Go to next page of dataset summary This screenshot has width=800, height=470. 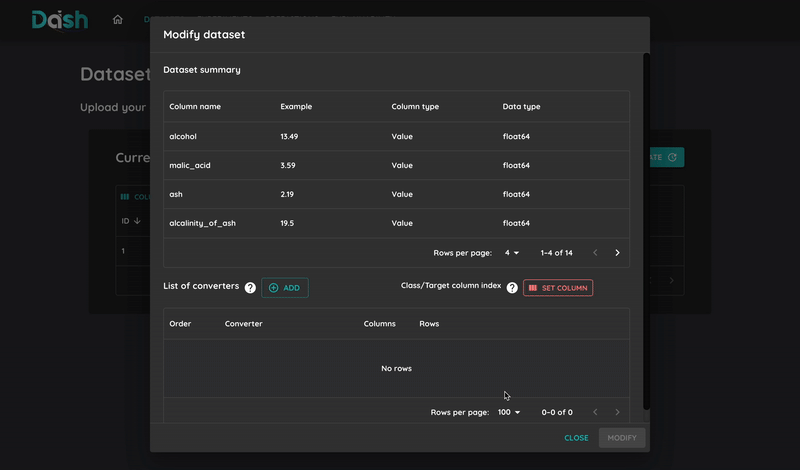click(617, 253)
